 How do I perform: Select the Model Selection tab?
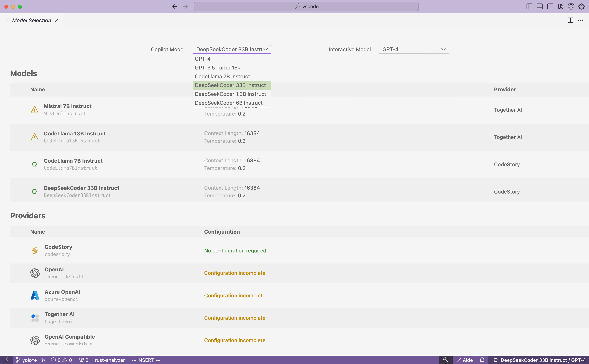[31, 21]
